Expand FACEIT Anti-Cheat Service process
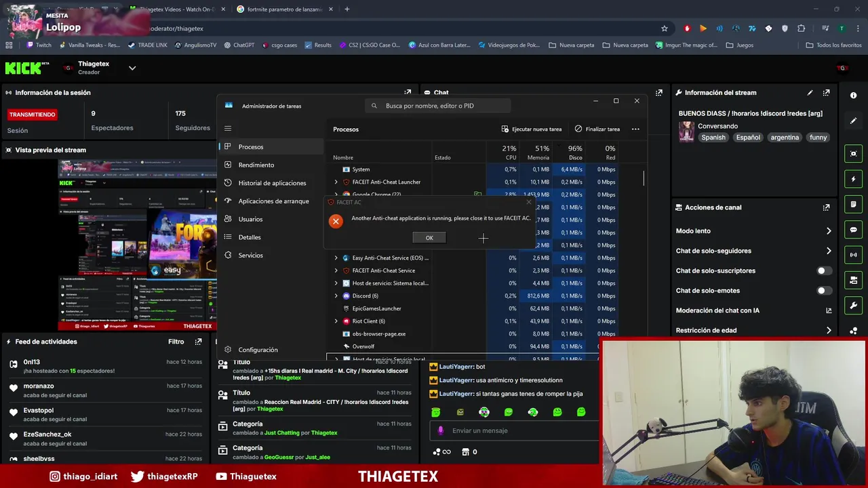Viewport: 868px width, 488px height. (336, 270)
